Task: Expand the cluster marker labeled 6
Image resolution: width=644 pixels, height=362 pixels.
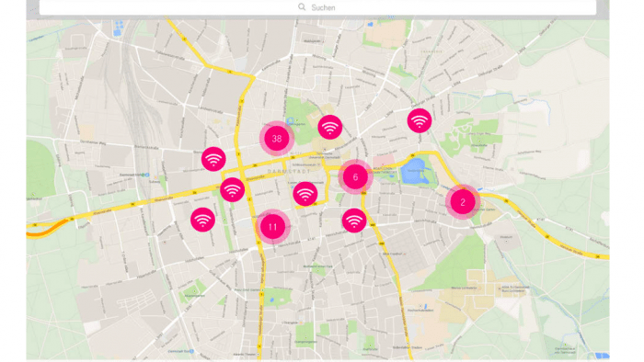Action: 356,177
